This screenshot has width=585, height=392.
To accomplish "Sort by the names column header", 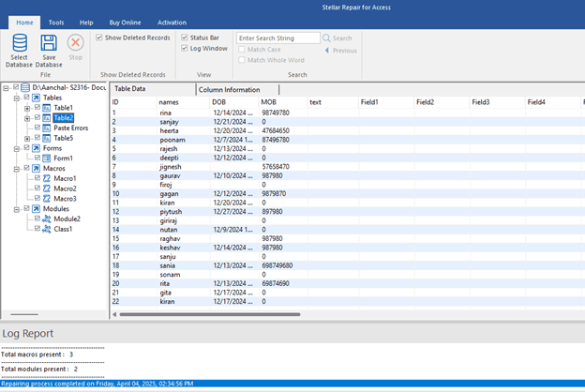I will 169,101.
